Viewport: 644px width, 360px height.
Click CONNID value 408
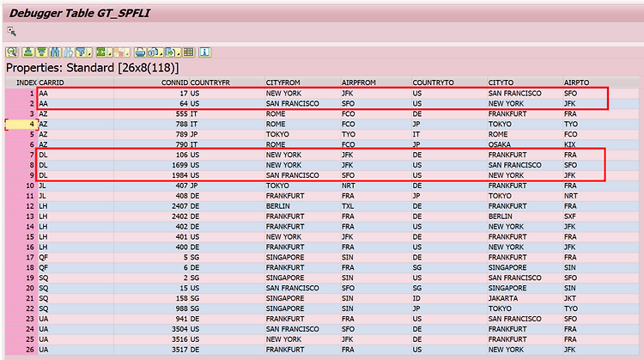tap(181, 196)
